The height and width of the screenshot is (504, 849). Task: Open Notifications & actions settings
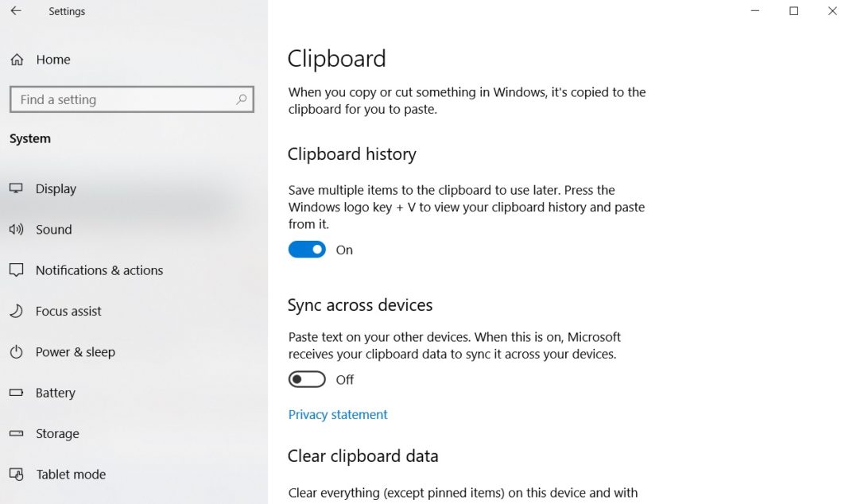tap(99, 269)
